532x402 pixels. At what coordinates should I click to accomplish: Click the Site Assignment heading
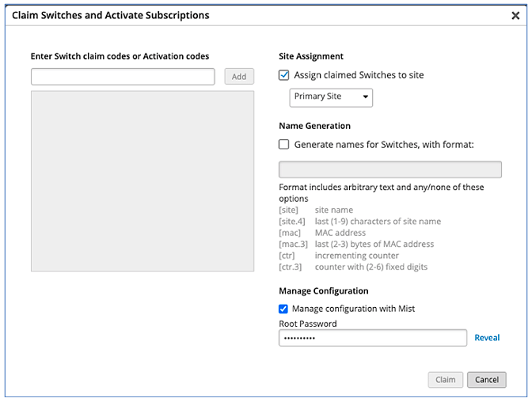(x=311, y=56)
